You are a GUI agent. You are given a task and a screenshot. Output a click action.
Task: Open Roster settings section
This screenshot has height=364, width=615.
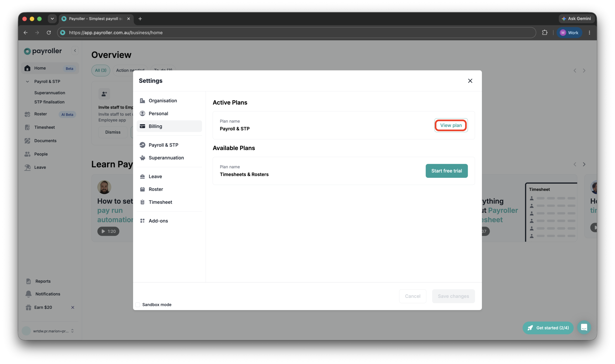coord(169,189)
